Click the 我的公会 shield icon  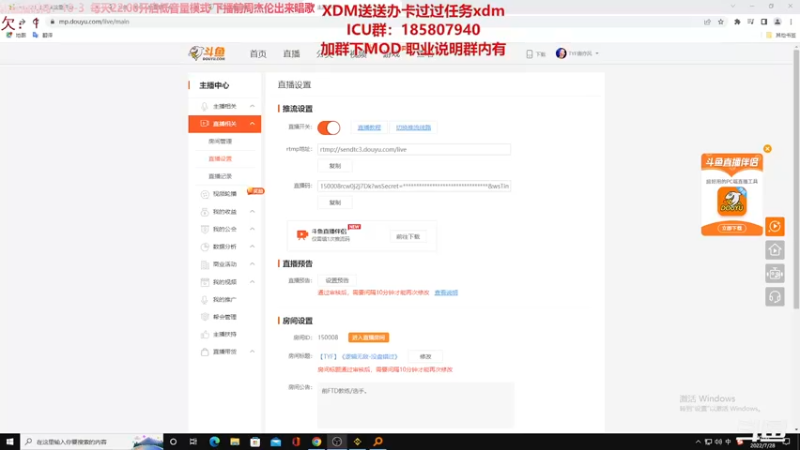click(x=205, y=229)
